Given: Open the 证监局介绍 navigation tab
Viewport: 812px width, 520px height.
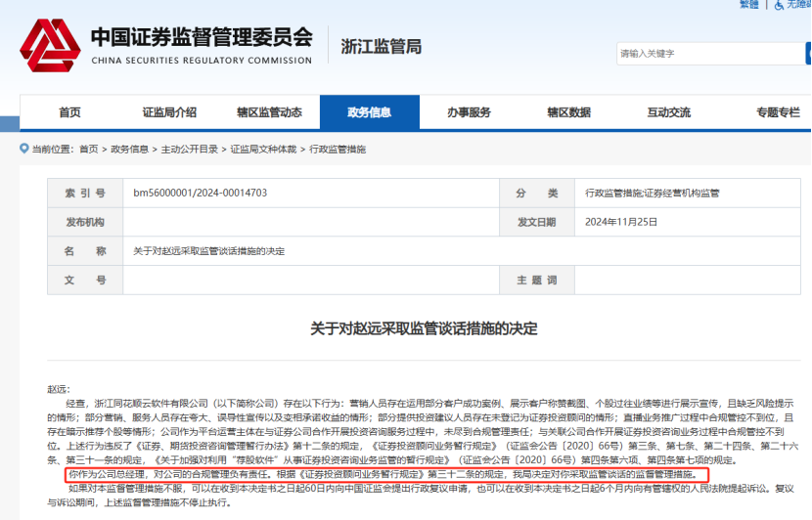Looking at the screenshot, I should (169, 112).
